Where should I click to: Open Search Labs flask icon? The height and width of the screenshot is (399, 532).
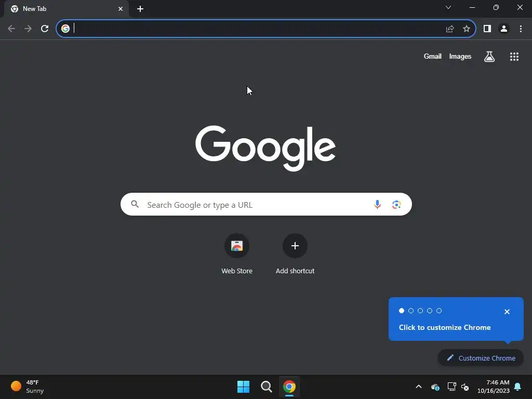point(489,56)
